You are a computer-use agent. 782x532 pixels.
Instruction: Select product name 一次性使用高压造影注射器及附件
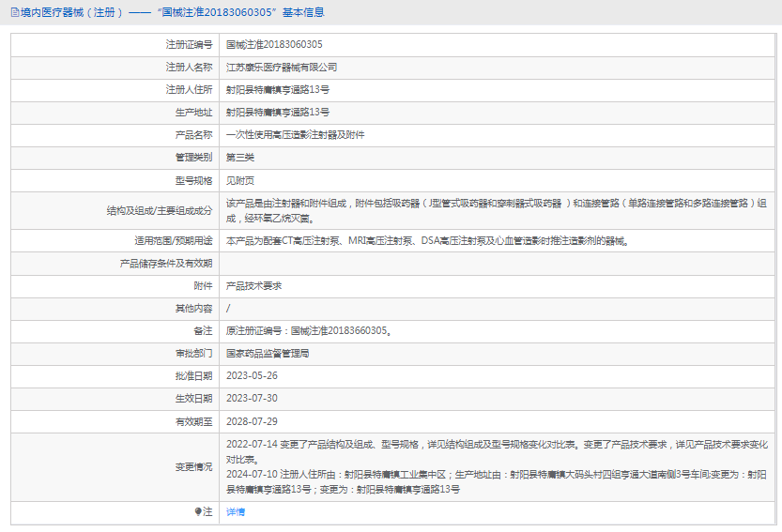click(295, 134)
